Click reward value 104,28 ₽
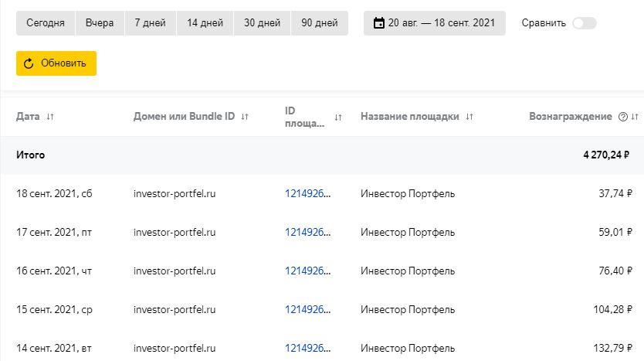 pyautogui.click(x=612, y=310)
